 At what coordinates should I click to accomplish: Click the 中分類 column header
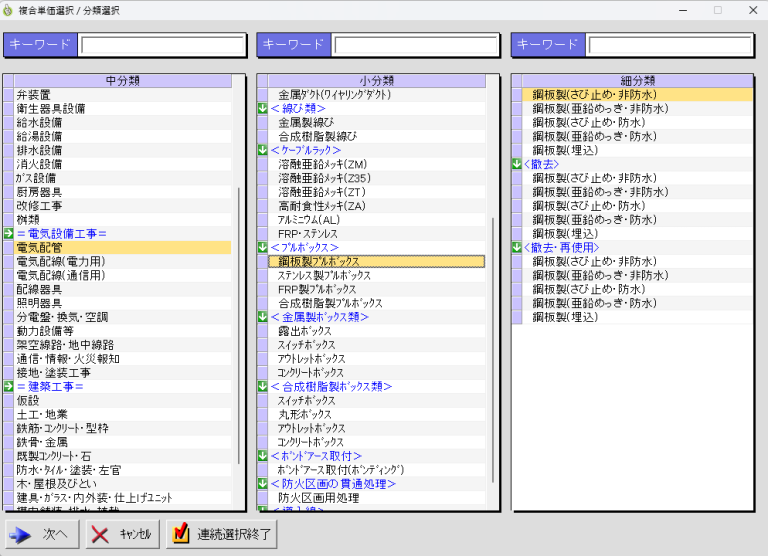(x=122, y=81)
